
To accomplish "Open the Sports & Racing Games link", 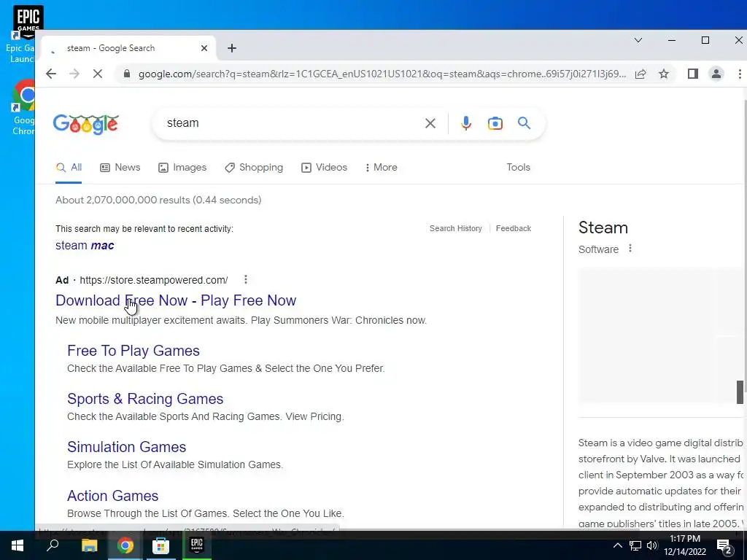I will click(x=145, y=399).
